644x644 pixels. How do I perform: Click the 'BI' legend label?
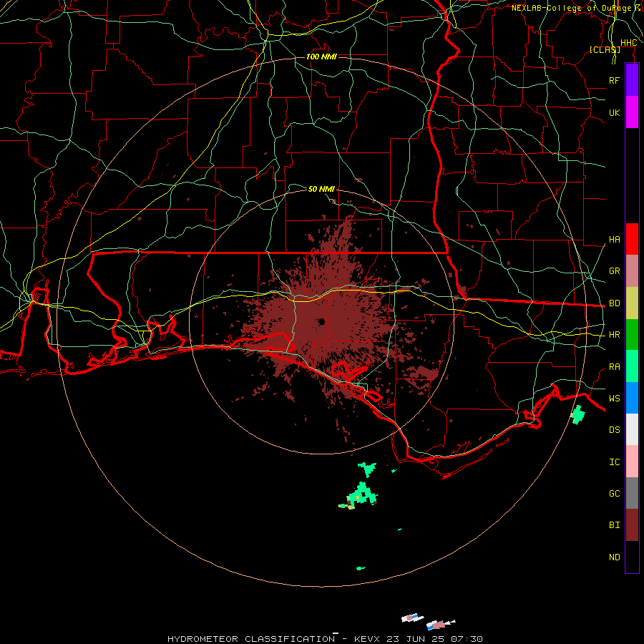coord(614,525)
